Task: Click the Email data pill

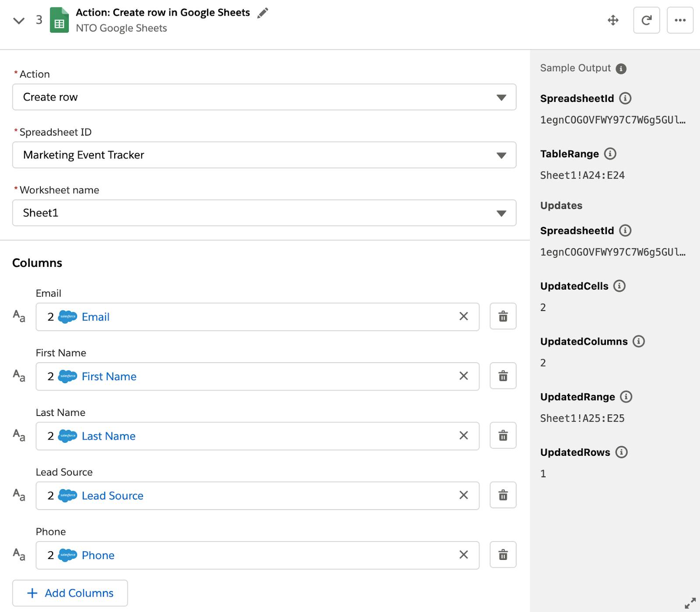Action: pyautogui.click(x=79, y=317)
